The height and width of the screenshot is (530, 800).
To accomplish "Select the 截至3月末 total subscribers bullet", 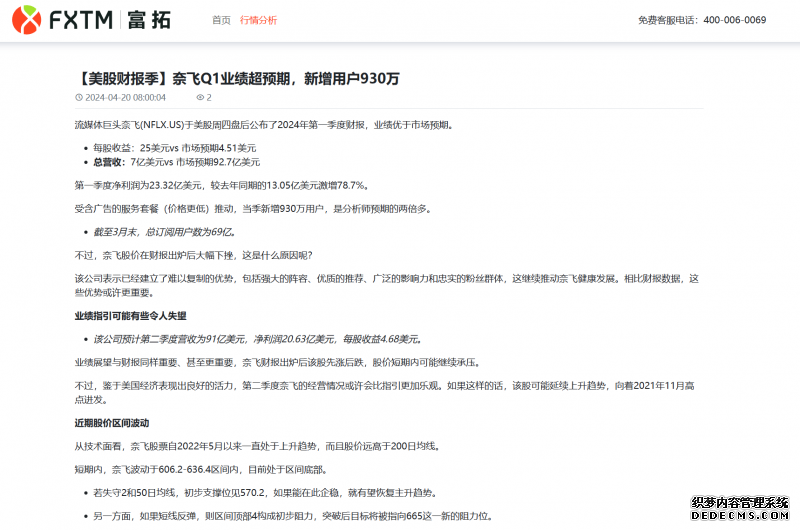I will (165, 232).
